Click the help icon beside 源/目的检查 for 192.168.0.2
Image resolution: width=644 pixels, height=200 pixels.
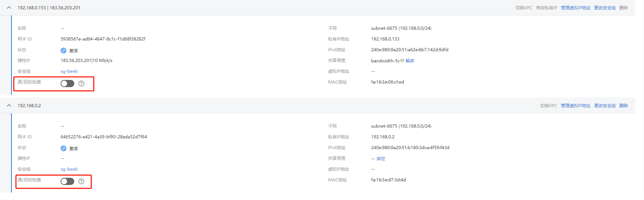[x=81, y=181]
